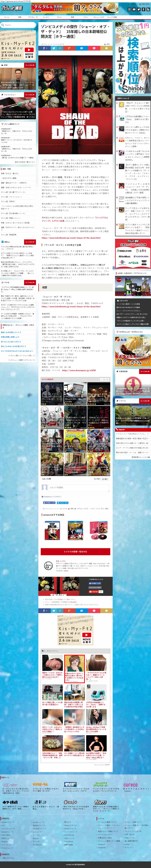
Task: Click the search field in left sidebar
Action: tap(19, 25)
